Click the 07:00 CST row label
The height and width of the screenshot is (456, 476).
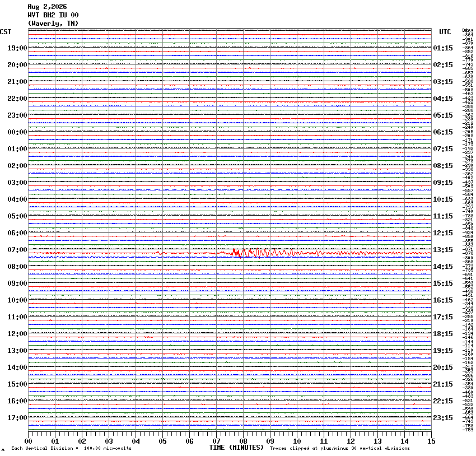click(17, 250)
